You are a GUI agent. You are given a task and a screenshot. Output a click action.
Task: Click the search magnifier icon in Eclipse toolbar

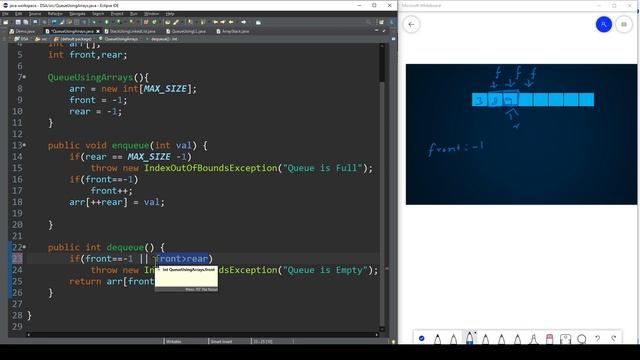(369, 22)
